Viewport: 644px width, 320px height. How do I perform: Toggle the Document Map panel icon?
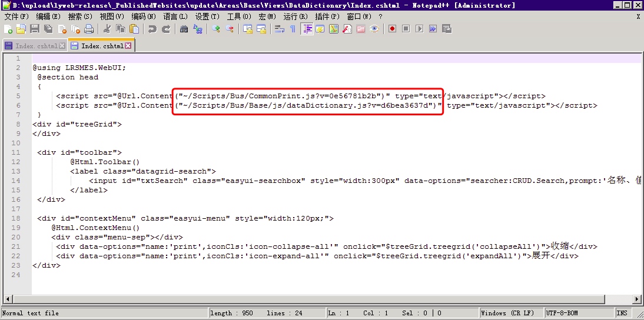pyautogui.click(x=334, y=29)
